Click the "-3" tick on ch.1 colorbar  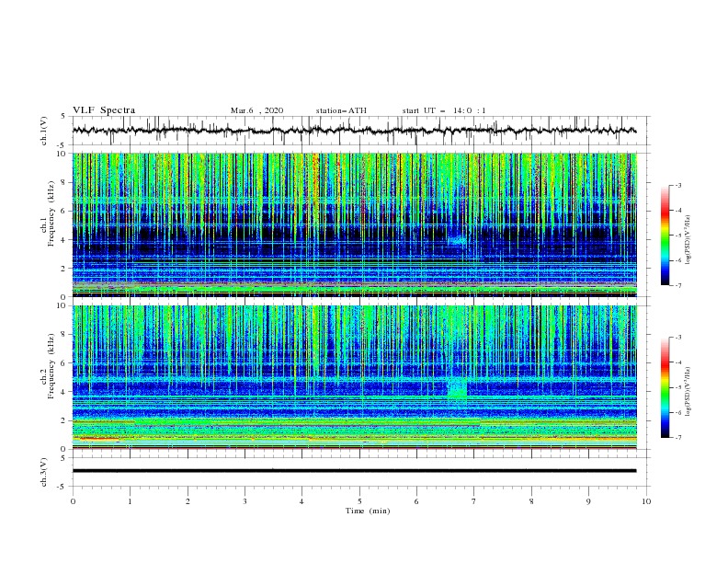tap(678, 185)
